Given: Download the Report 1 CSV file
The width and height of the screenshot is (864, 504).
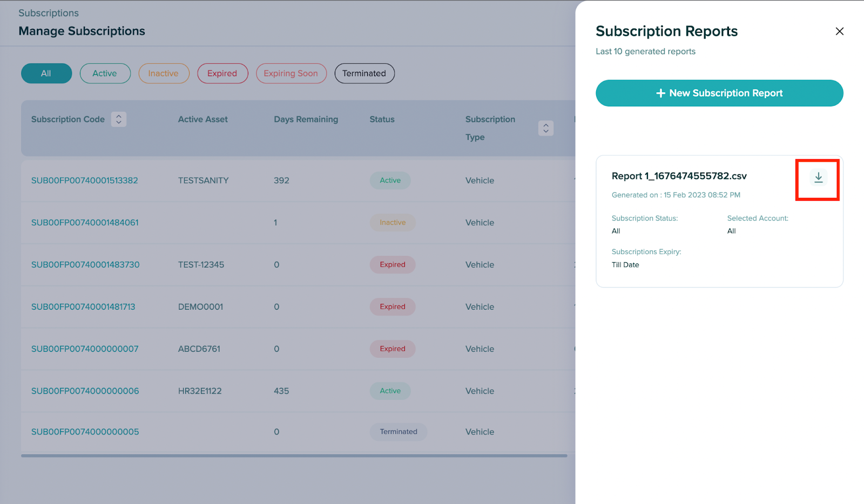Looking at the screenshot, I should (818, 178).
